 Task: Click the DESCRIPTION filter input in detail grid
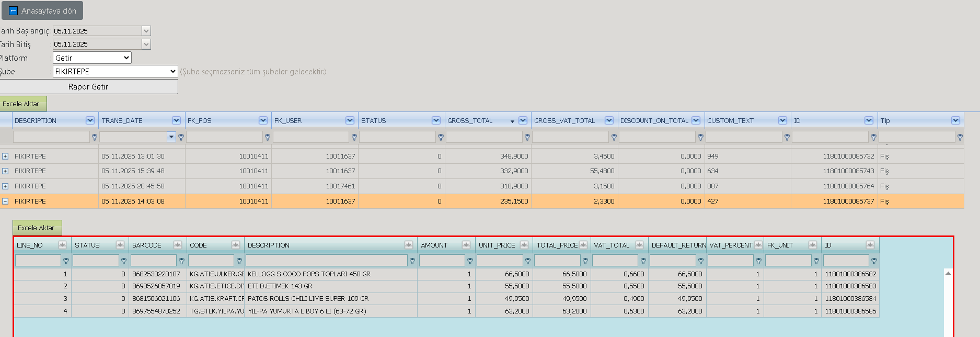click(327, 261)
